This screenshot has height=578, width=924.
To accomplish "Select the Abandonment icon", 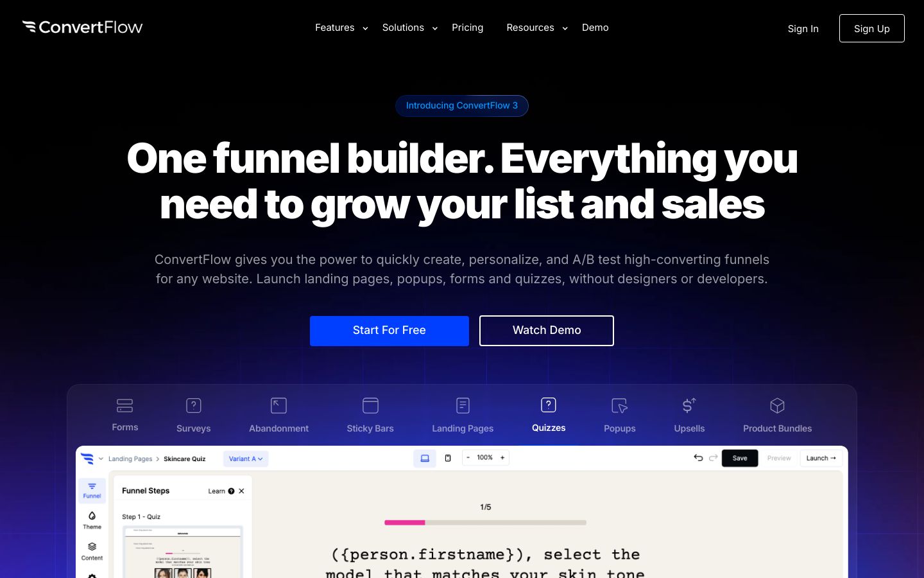I will click(278, 406).
